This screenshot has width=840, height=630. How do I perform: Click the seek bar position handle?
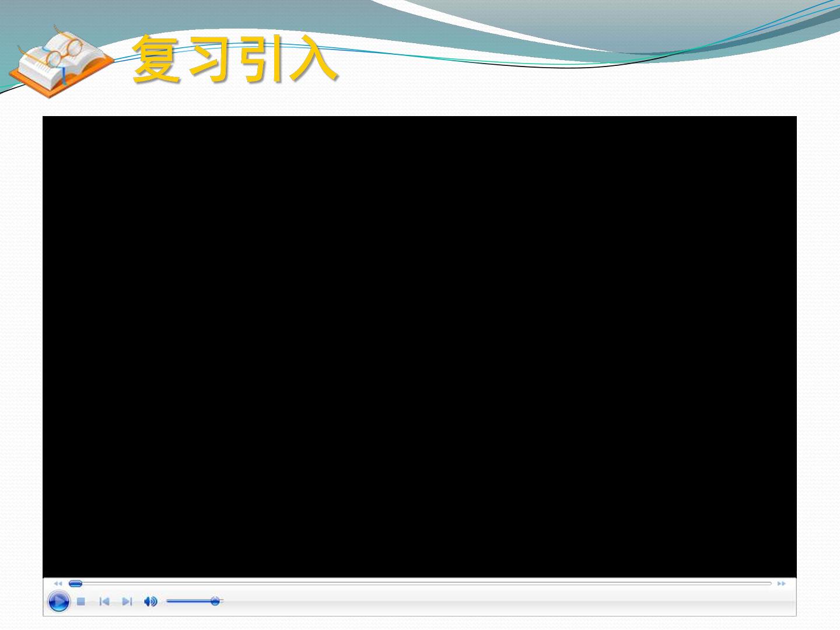pyautogui.click(x=75, y=583)
